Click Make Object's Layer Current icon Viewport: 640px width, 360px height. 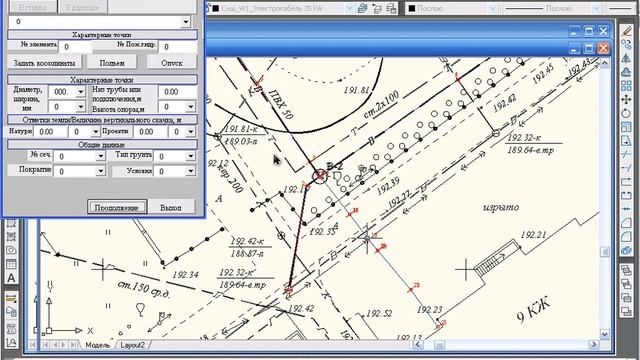tap(362, 8)
